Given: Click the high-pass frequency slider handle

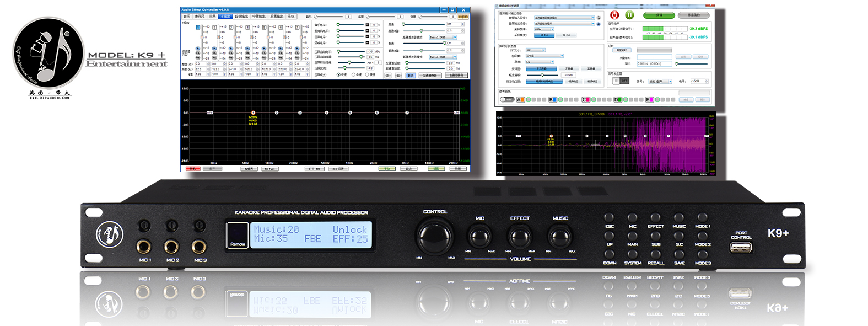Looking at the screenshot, I should click(404, 24).
